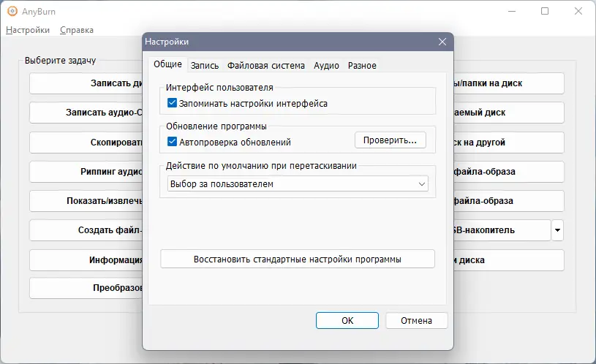
Task: Select the Общие tab
Action: click(167, 64)
